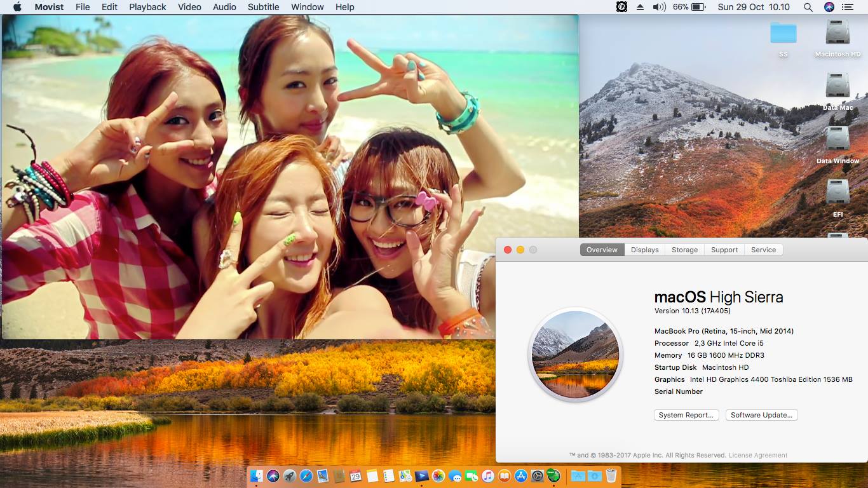Open the Playback menu
Viewport: 868px width, 488px height.
(x=147, y=7)
